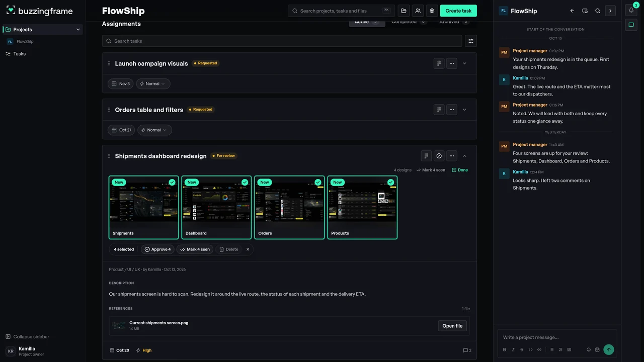Screen dimensions: 644x362
Task: Open project settings gear icon
Action: point(432,11)
